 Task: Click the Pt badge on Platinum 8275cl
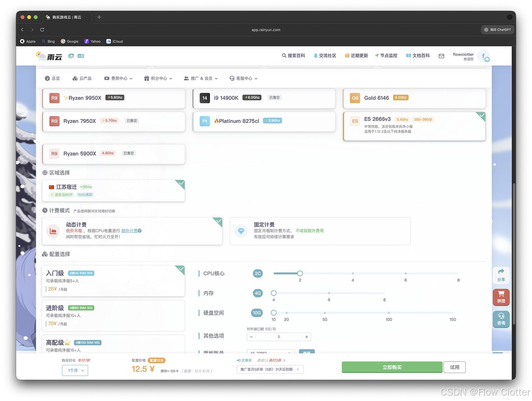click(x=205, y=121)
